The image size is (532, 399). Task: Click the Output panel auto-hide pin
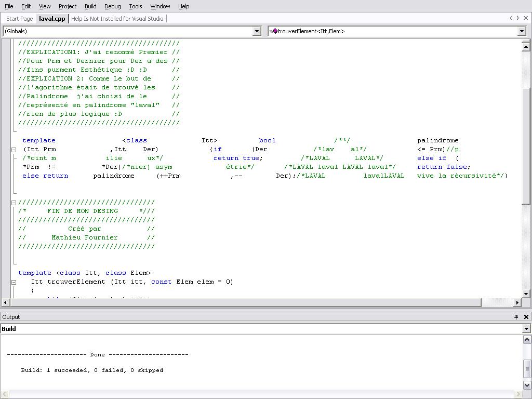point(516,317)
